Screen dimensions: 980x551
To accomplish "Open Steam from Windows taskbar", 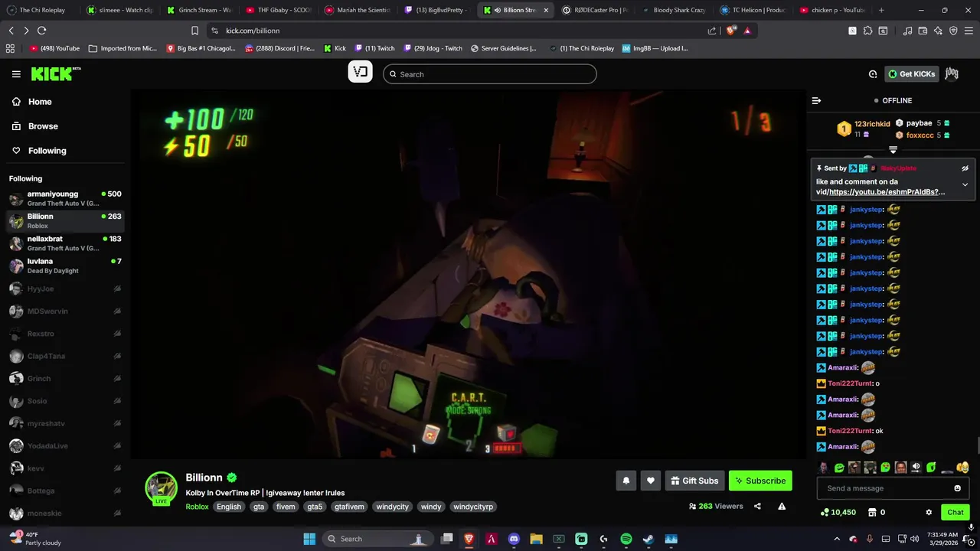I will [648, 539].
